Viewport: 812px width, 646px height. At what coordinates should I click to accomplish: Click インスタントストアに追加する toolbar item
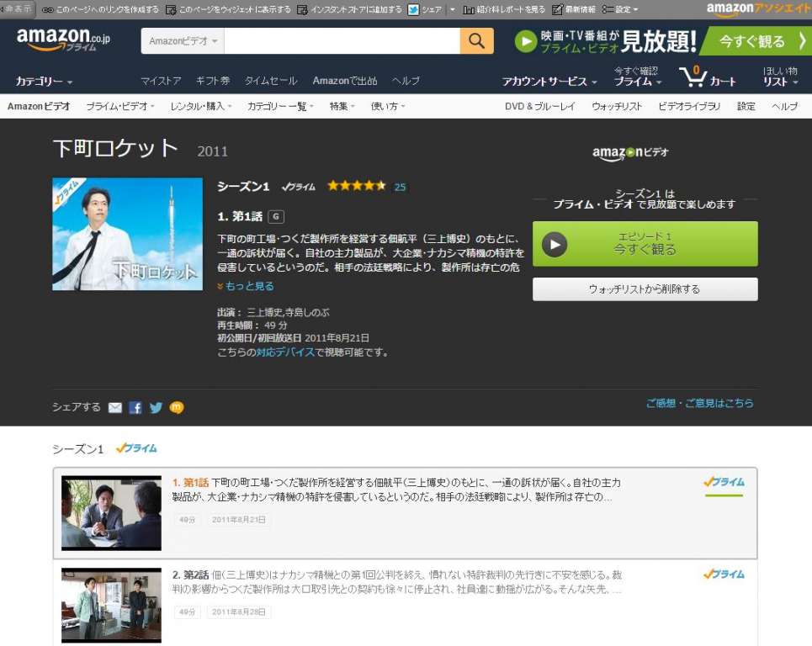pos(349,9)
